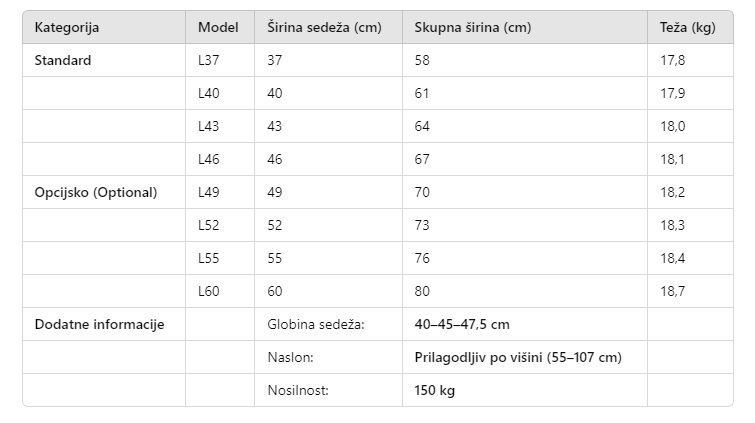
Task: Click the Globina sedeža label
Action: (x=316, y=324)
